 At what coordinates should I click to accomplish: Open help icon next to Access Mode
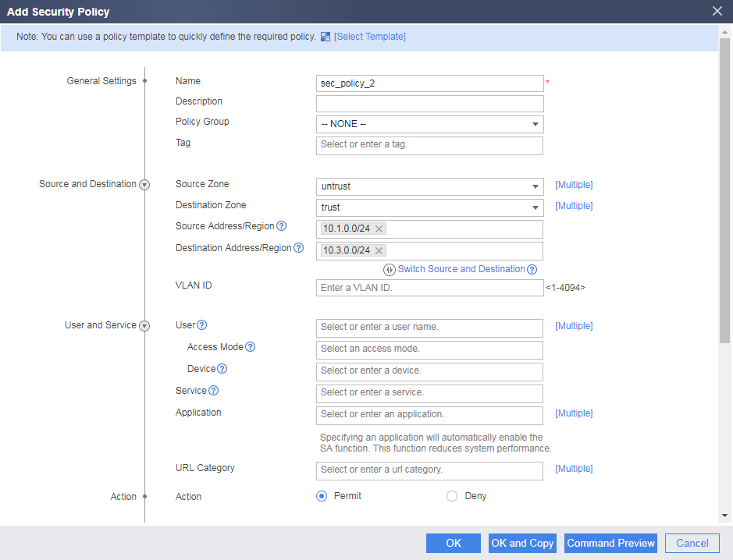[x=251, y=347]
